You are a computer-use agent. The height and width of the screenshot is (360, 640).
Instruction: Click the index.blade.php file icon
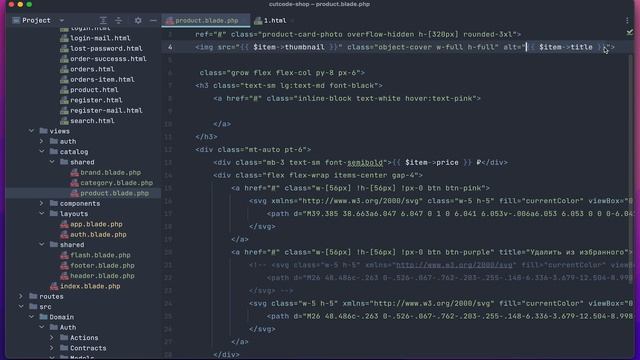point(54,286)
